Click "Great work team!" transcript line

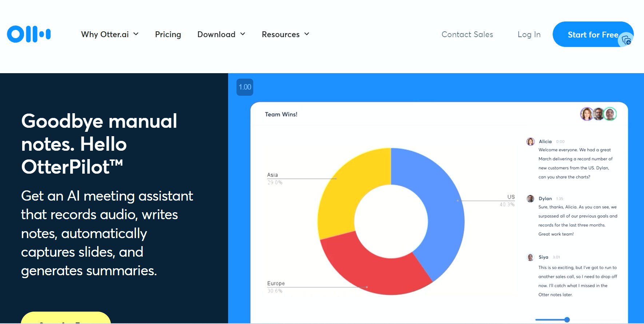(x=556, y=234)
